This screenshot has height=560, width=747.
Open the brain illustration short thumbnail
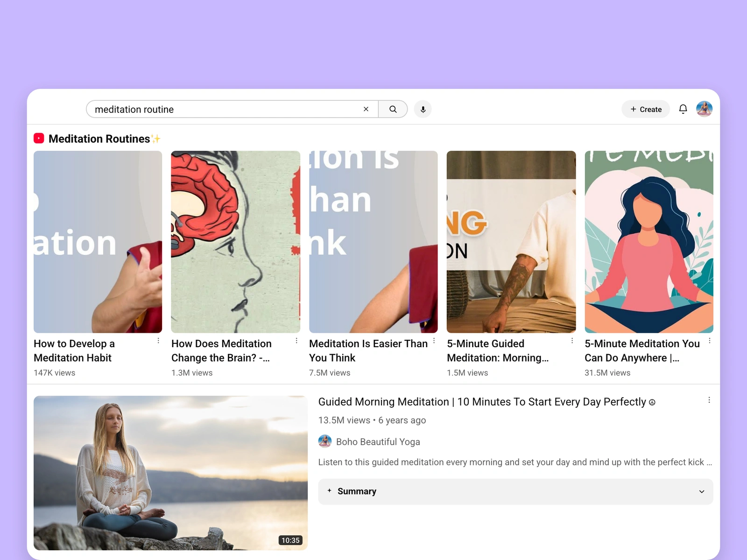point(236,242)
